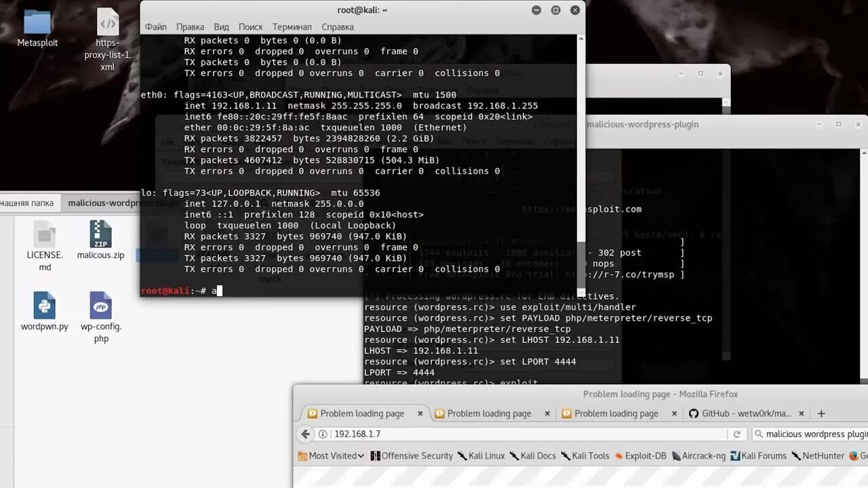Open Kali Linux bookmark
Image resolution: width=868 pixels, height=488 pixels.
tap(481, 455)
